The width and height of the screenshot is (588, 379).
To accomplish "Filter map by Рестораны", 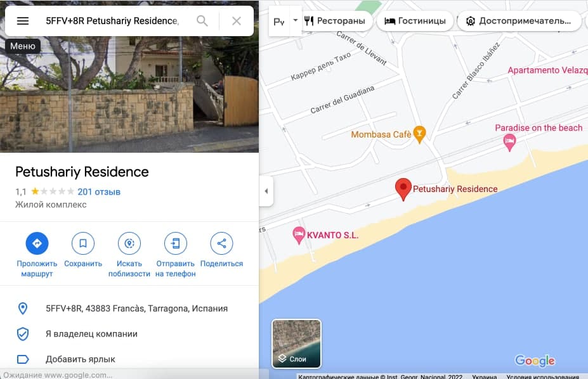I will point(335,21).
